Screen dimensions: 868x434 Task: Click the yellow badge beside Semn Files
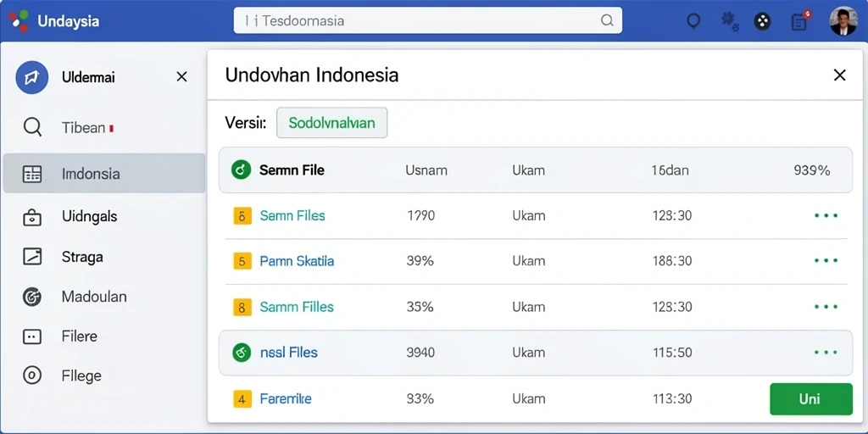242,216
